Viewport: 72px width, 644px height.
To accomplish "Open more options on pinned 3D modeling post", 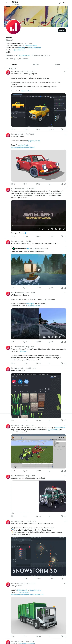I will click(65, 71).
